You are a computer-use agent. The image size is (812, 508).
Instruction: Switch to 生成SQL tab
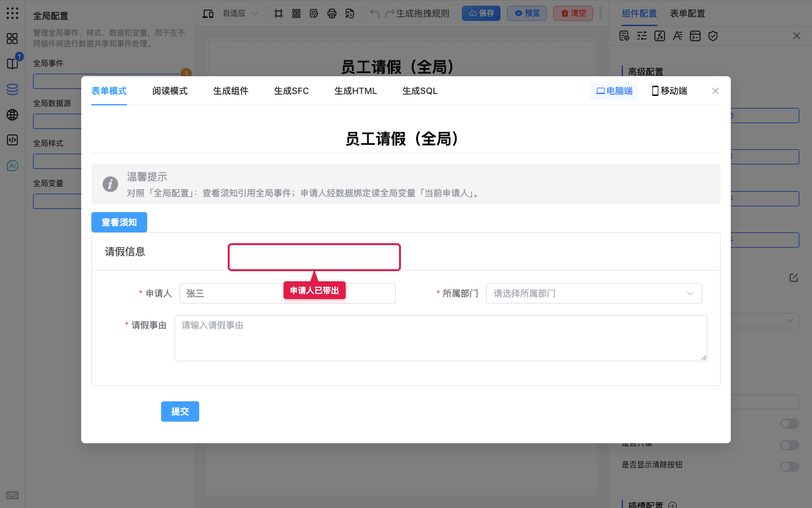coord(420,91)
